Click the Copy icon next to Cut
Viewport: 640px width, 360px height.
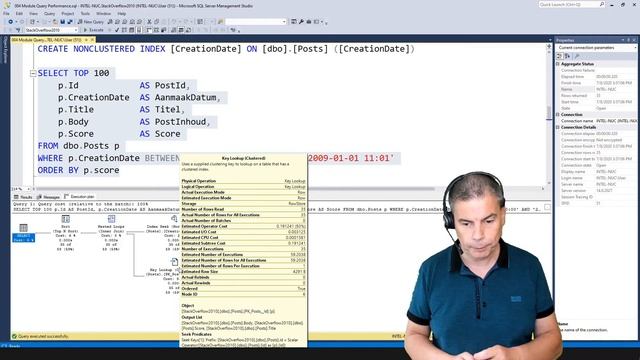157,22
